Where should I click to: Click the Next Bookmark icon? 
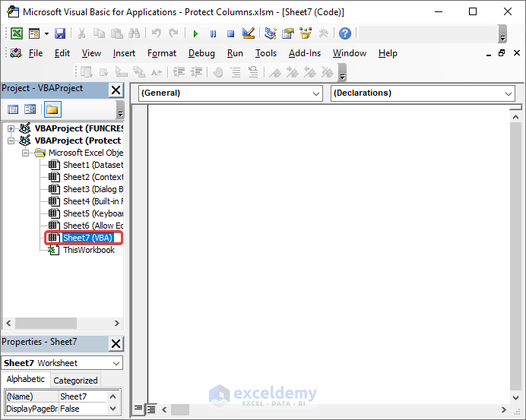coord(293,72)
